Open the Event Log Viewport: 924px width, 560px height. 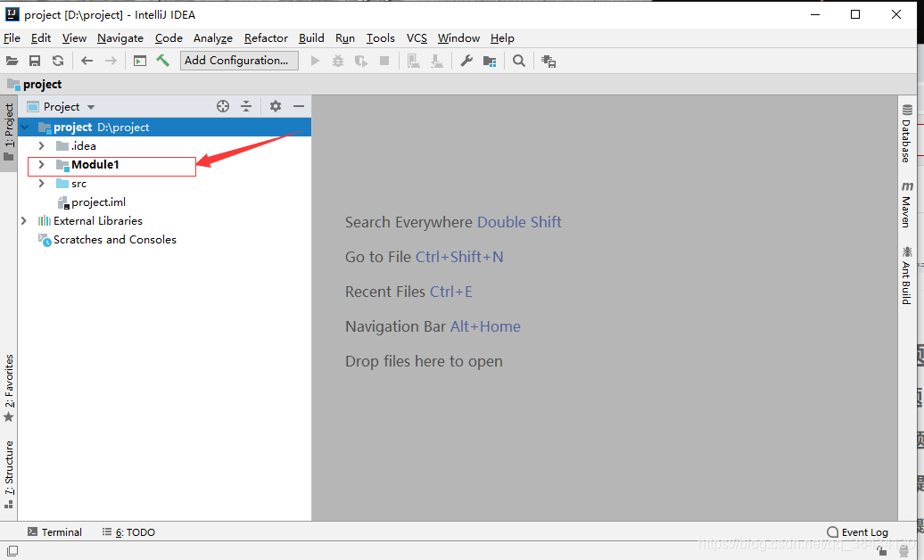(x=857, y=531)
